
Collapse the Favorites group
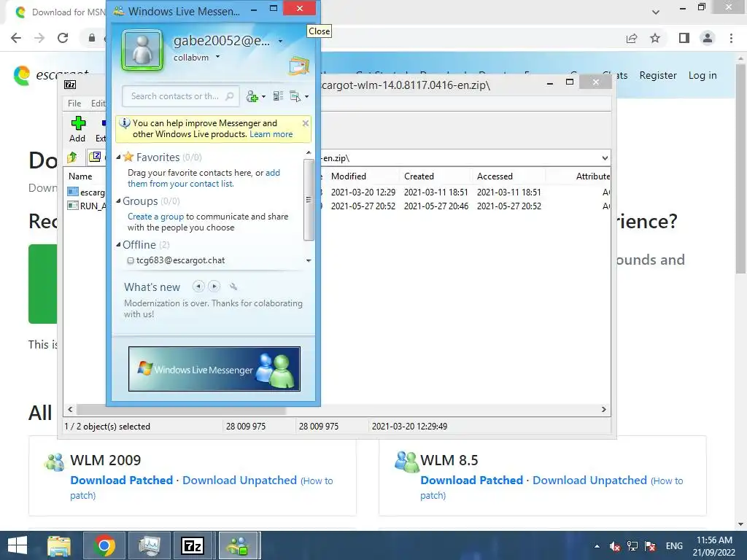tap(118, 157)
